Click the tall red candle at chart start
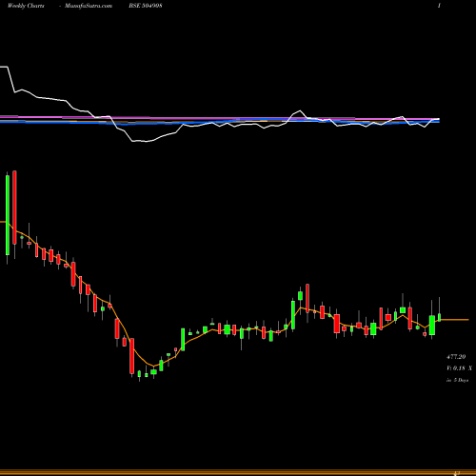This screenshot has height=476, width=476. point(14,208)
